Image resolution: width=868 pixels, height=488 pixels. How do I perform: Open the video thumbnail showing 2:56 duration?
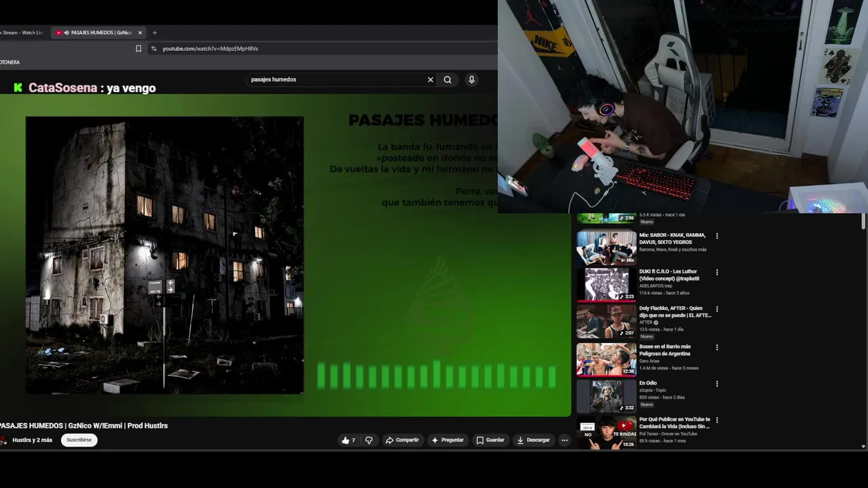coord(606,218)
